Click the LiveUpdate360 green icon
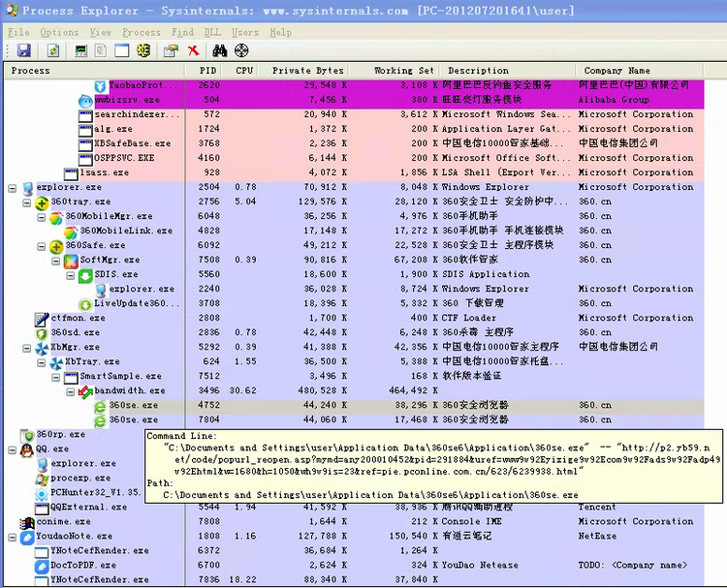727x588 pixels. [85, 304]
